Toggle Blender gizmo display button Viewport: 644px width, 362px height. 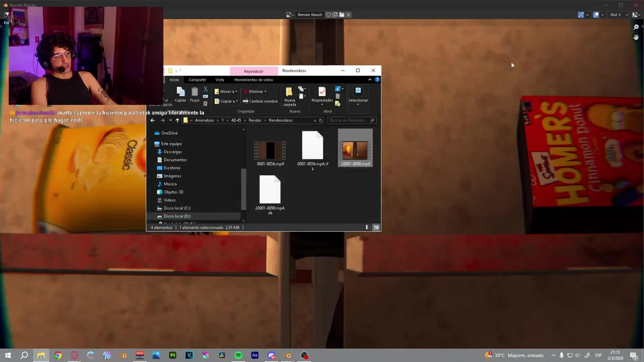pyautogui.click(x=581, y=15)
